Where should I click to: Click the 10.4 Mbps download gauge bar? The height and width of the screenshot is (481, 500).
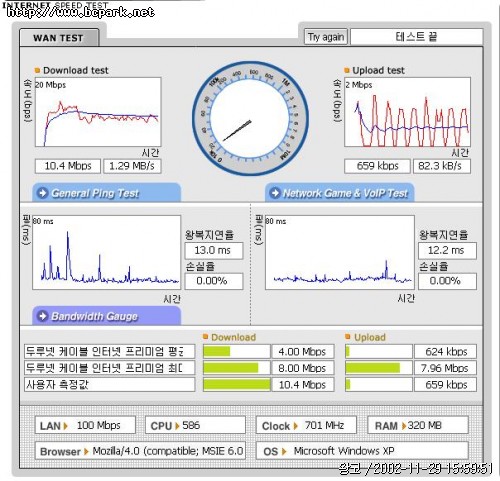click(236, 385)
